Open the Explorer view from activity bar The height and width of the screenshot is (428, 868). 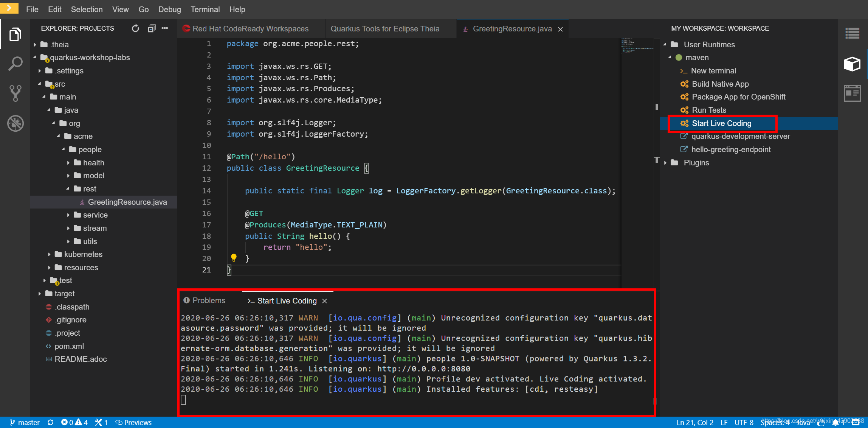click(x=15, y=35)
